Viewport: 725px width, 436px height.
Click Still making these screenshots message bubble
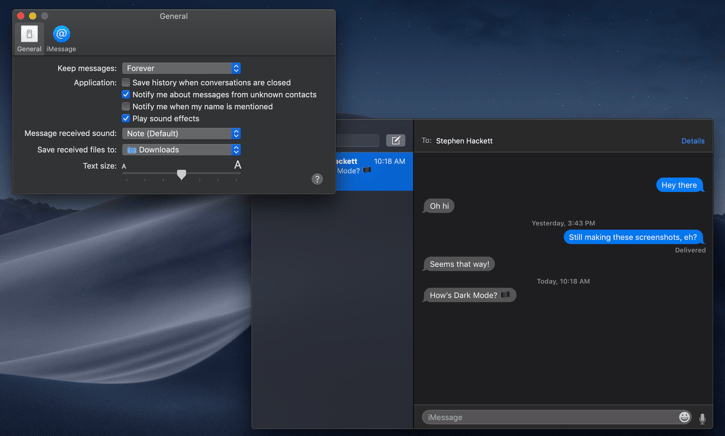pos(633,237)
